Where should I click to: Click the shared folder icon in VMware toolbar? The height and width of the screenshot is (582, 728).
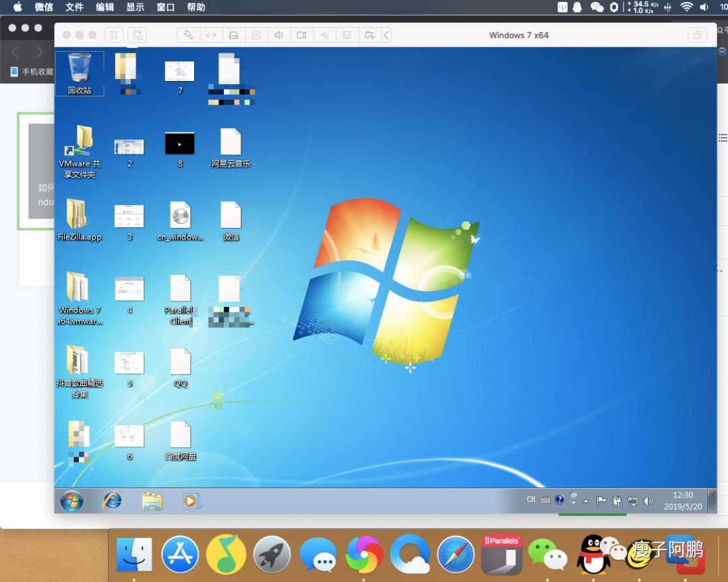tap(370, 35)
